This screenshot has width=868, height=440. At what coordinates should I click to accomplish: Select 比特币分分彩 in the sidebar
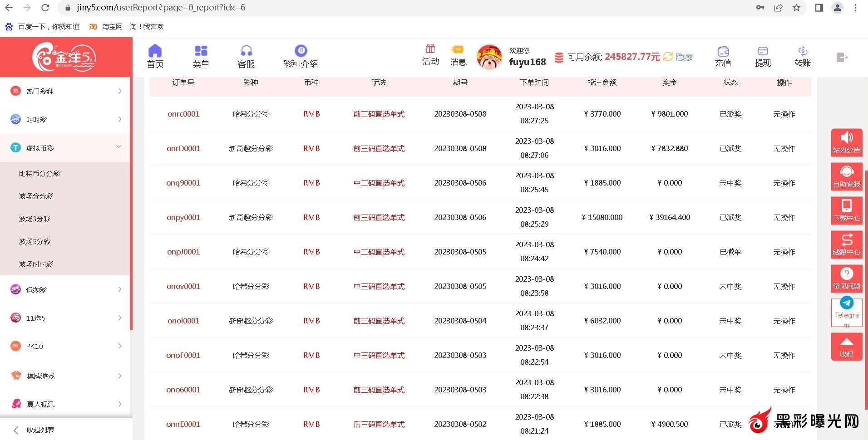click(x=39, y=174)
